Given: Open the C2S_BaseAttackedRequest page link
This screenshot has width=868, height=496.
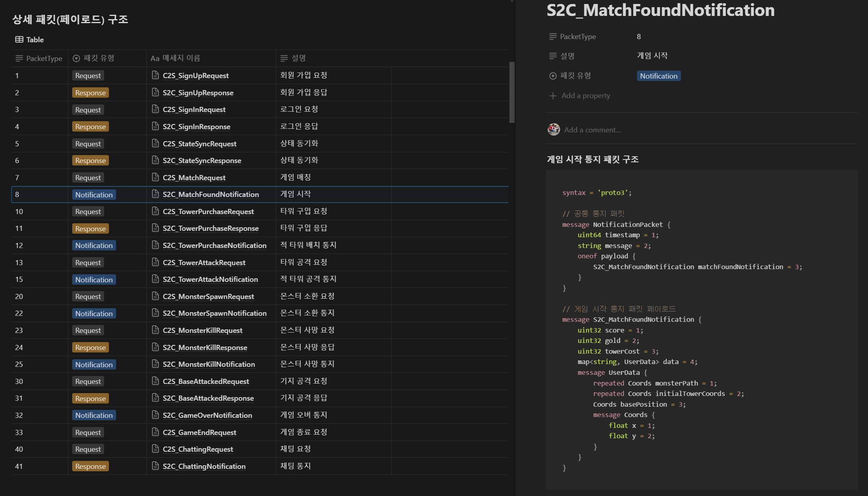Looking at the screenshot, I should 205,381.
